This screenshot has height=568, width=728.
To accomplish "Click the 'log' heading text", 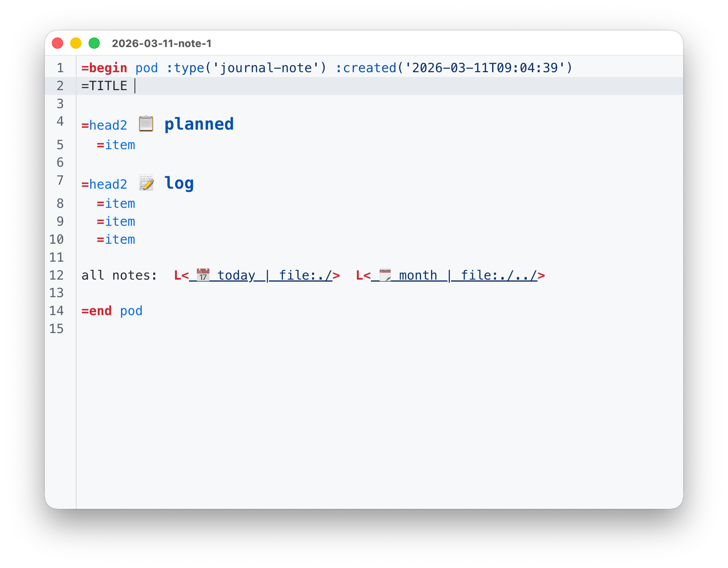I will click(x=179, y=183).
